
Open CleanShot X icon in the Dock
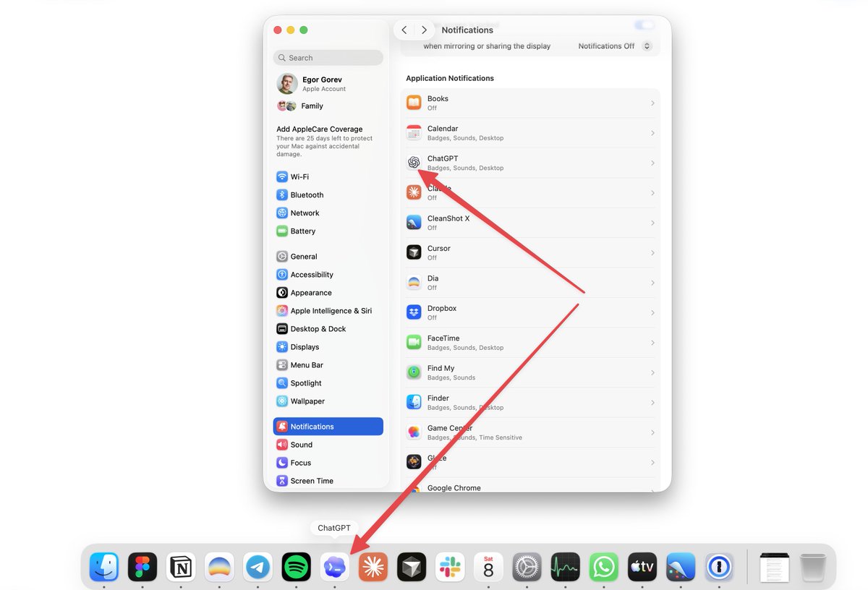point(681,568)
